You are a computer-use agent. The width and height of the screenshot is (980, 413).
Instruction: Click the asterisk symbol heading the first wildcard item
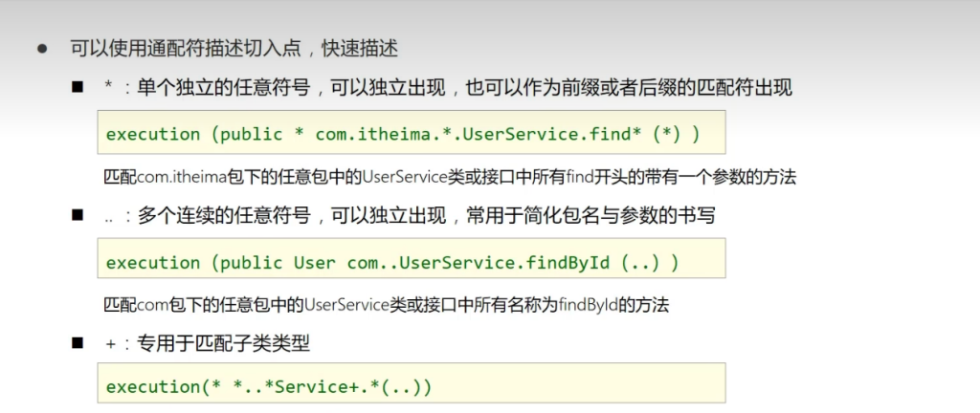coord(108,87)
